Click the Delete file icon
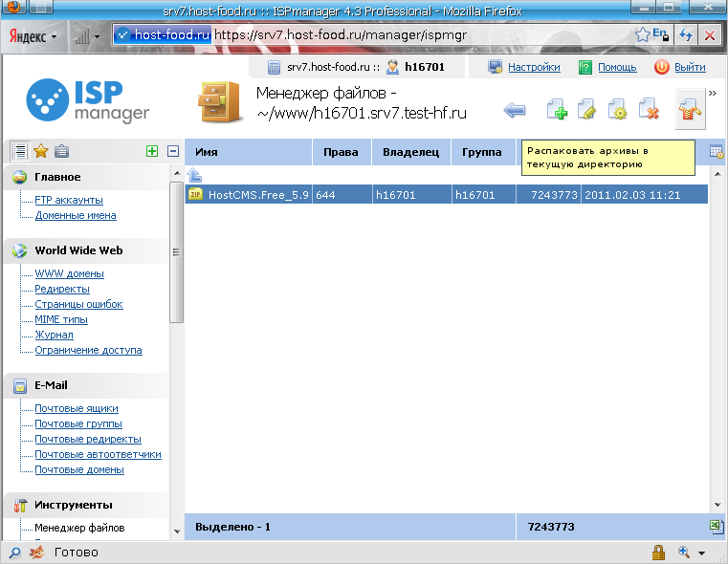 click(649, 110)
